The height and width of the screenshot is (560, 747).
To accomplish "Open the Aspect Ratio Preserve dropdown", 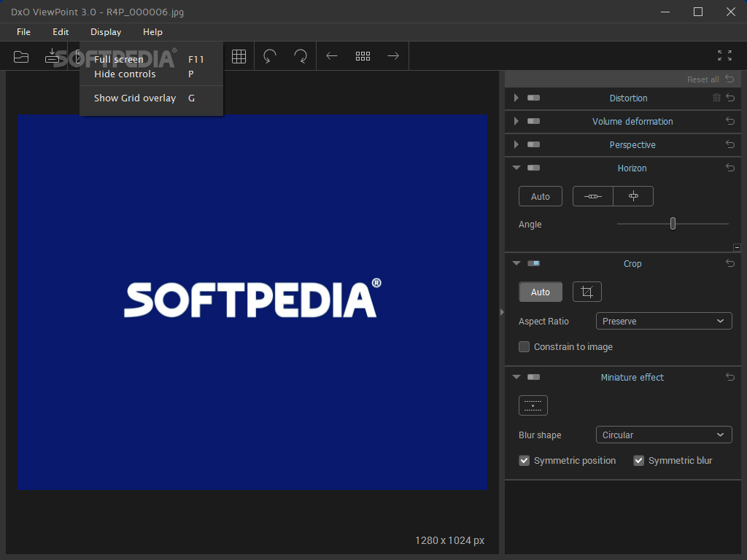I will (x=664, y=321).
